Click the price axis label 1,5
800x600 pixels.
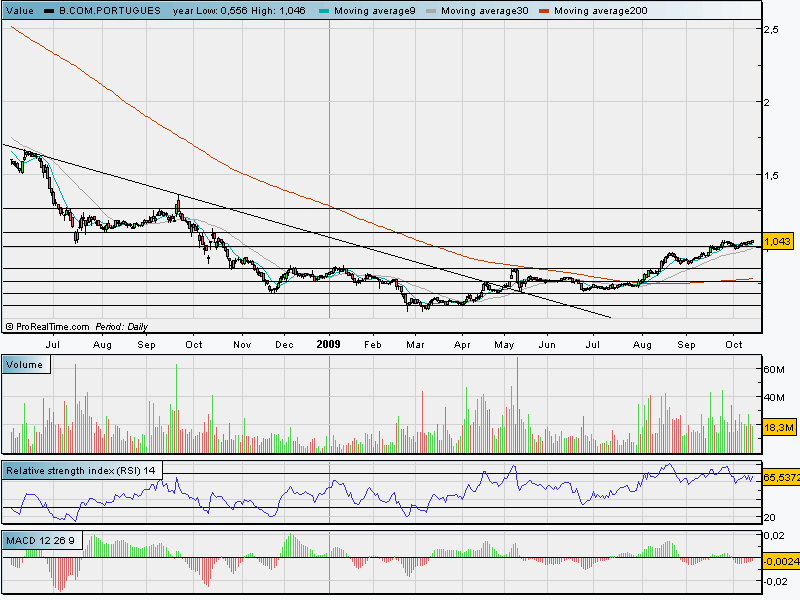770,175
